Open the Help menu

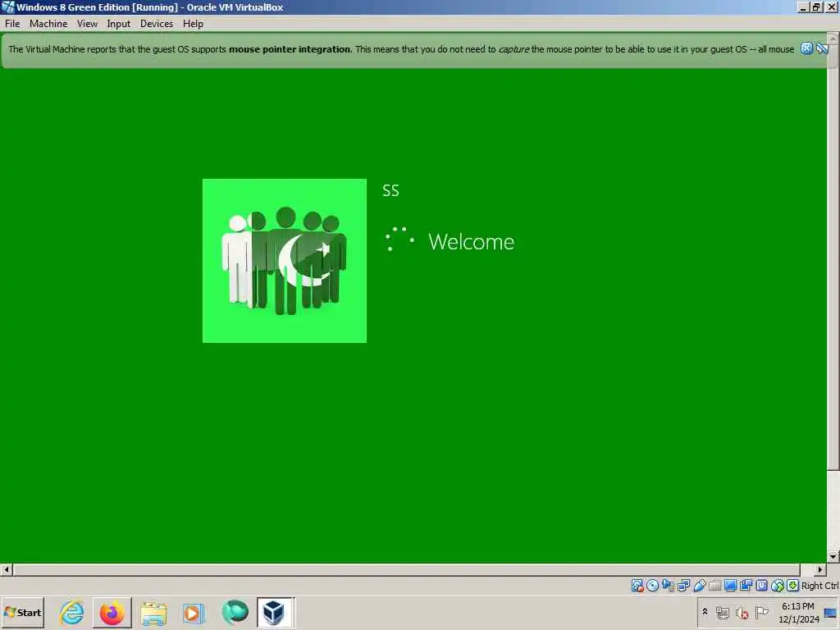click(193, 24)
